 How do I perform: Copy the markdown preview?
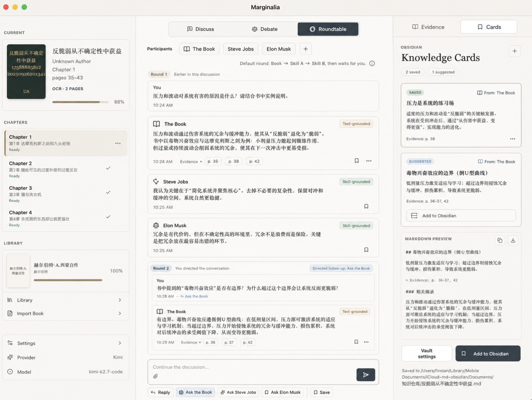pyautogui.click(x=500, y=240)
